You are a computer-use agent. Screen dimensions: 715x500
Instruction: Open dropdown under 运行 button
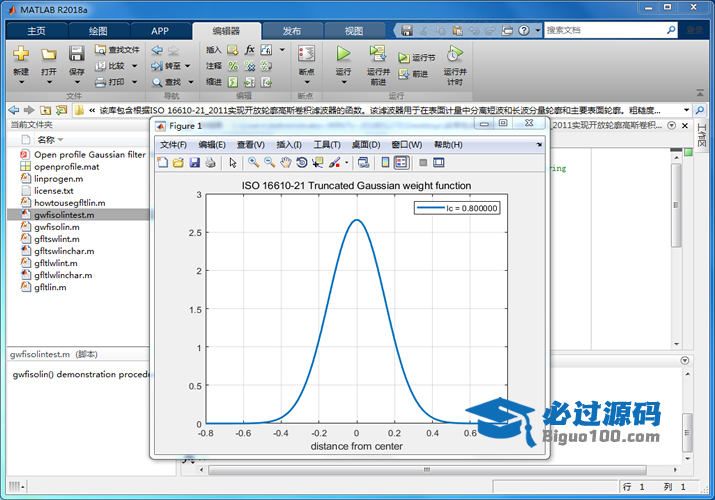click(343, 82)
